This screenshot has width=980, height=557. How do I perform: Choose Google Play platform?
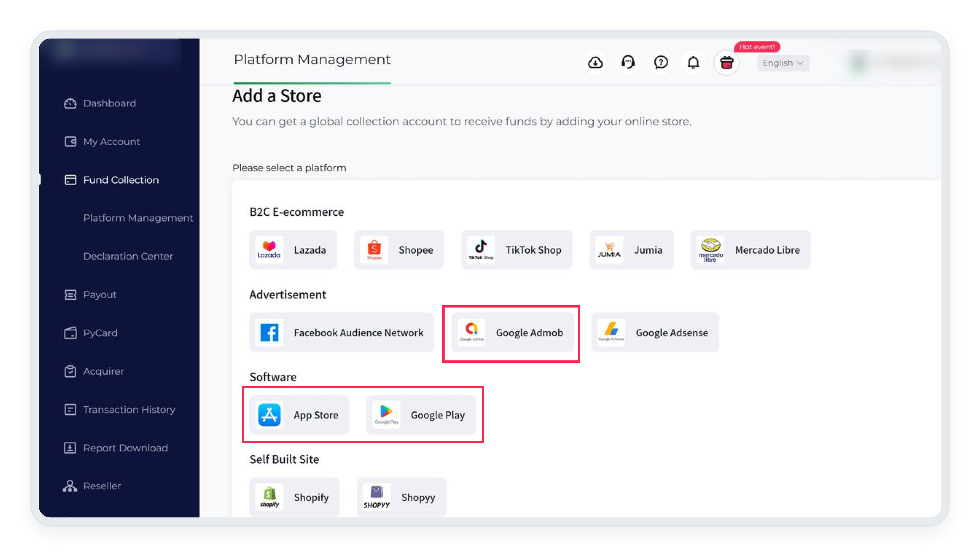(x=421, y=415)
